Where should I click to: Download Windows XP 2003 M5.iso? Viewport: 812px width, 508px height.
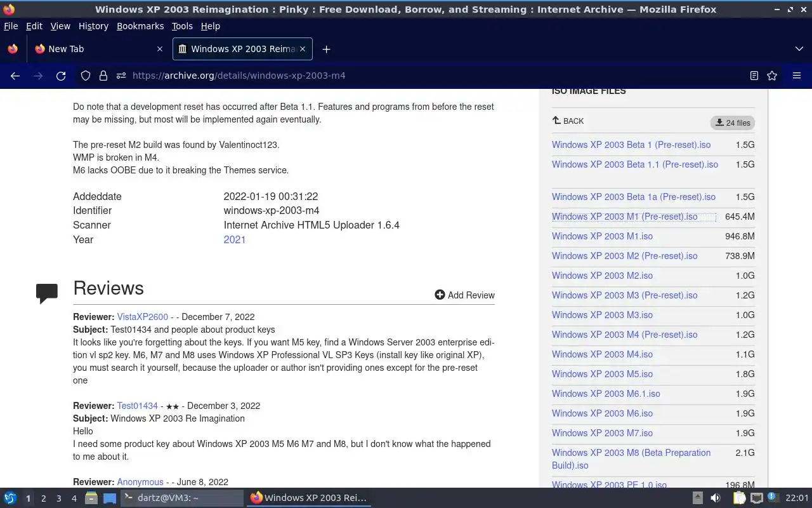click(602, 374)
